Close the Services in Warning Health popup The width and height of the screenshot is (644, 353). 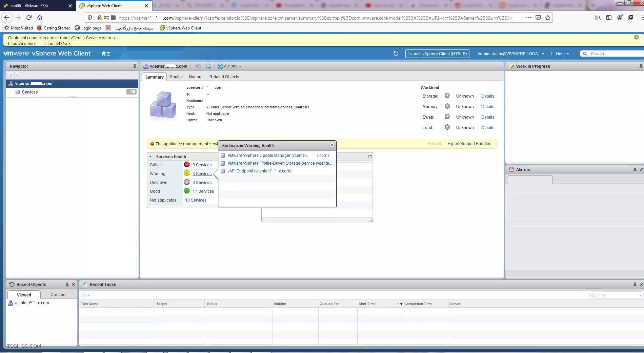[x=332, y=145]
